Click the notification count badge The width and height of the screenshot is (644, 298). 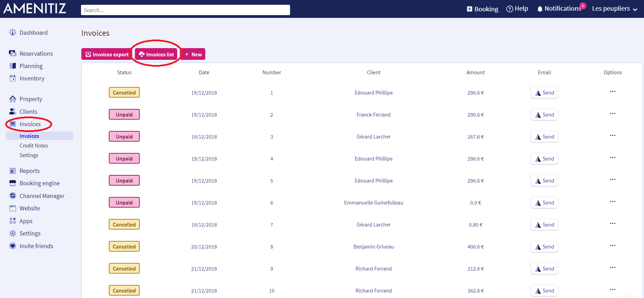[583, 5]
